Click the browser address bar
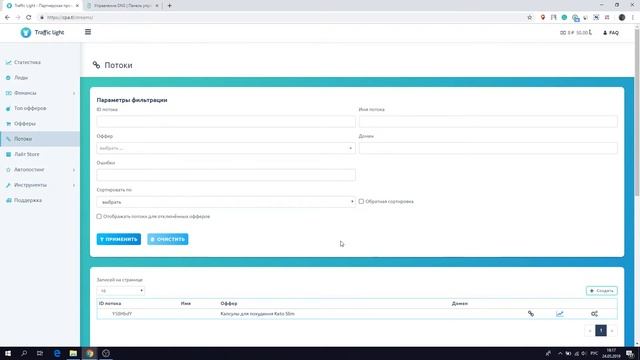Viewport: 640px width, 360px height. [x=282, y=18]
